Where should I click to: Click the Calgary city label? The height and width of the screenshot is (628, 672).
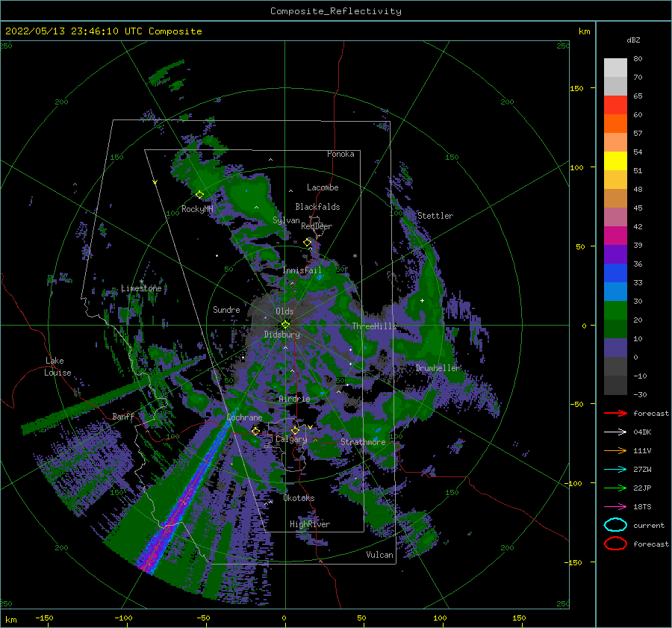(291, 439)
